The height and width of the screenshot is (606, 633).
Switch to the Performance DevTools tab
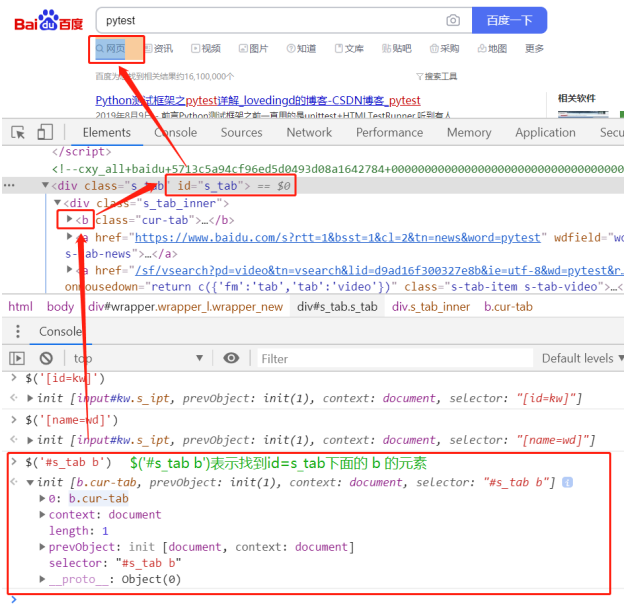coord(390,132)
